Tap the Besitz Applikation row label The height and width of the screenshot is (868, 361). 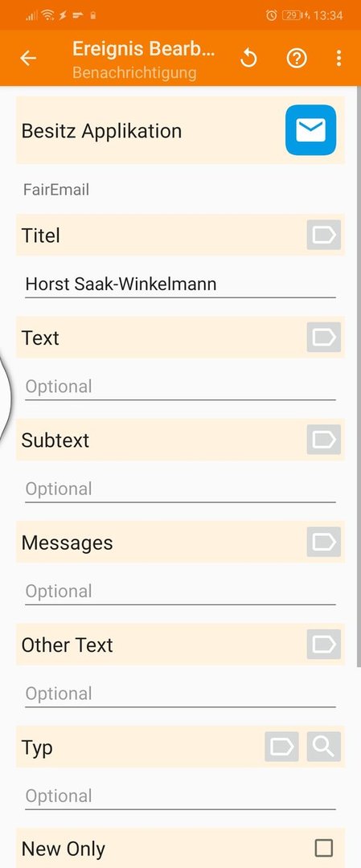click(x=101, y=131)
